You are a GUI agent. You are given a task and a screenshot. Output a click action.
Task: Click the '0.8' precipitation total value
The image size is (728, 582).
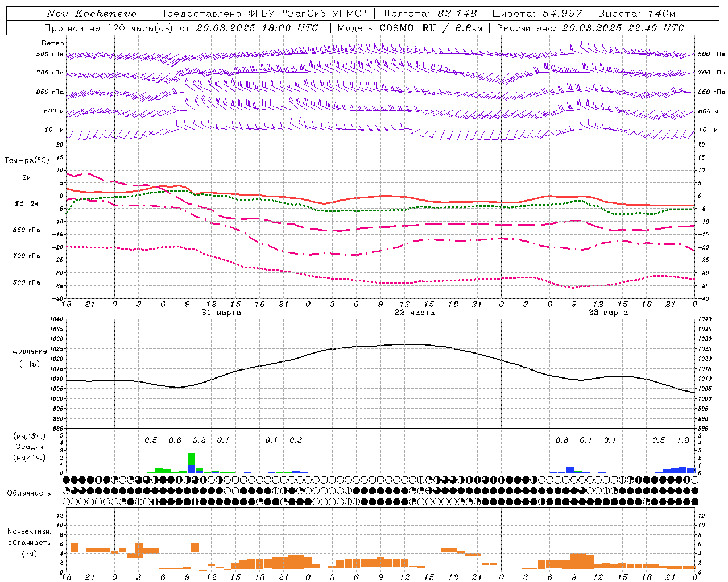click(562, 440)
